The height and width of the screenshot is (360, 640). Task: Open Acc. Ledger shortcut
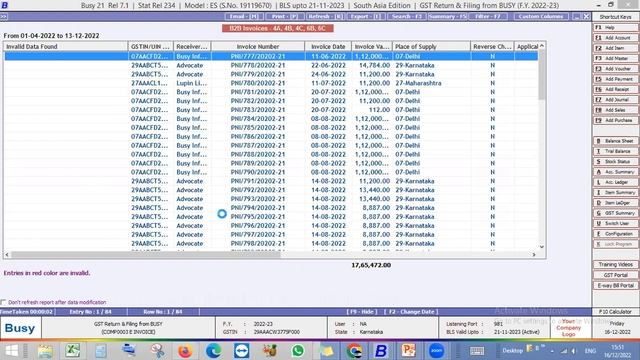616,182
